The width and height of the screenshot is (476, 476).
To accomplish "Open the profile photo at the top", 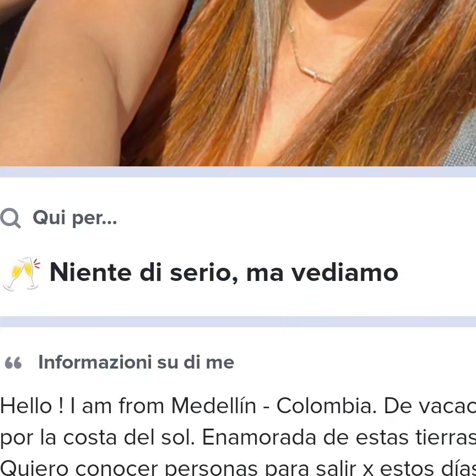I will tap(238, 83).
